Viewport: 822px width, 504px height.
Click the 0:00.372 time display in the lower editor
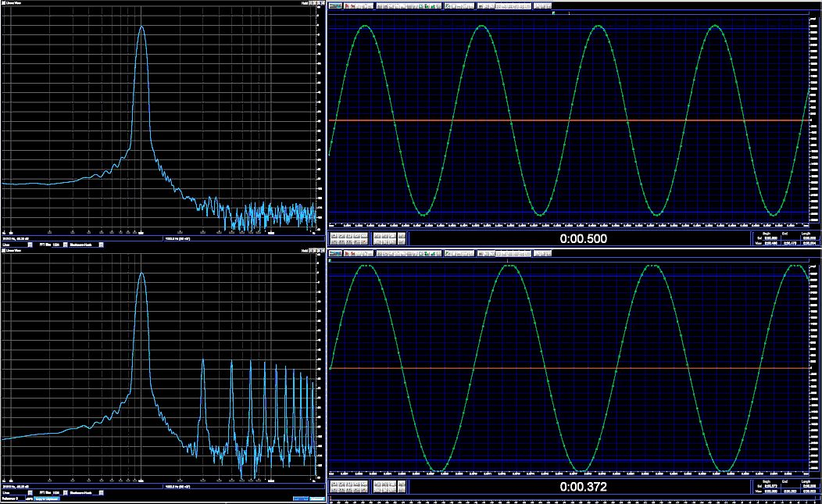pos(583,487)
